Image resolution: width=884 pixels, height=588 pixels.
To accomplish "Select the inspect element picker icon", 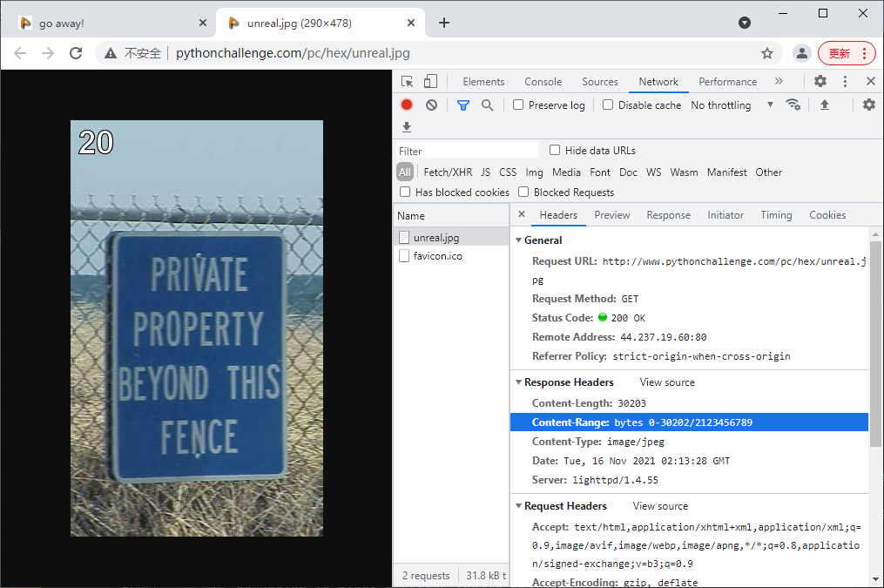I will pos(407,82).
